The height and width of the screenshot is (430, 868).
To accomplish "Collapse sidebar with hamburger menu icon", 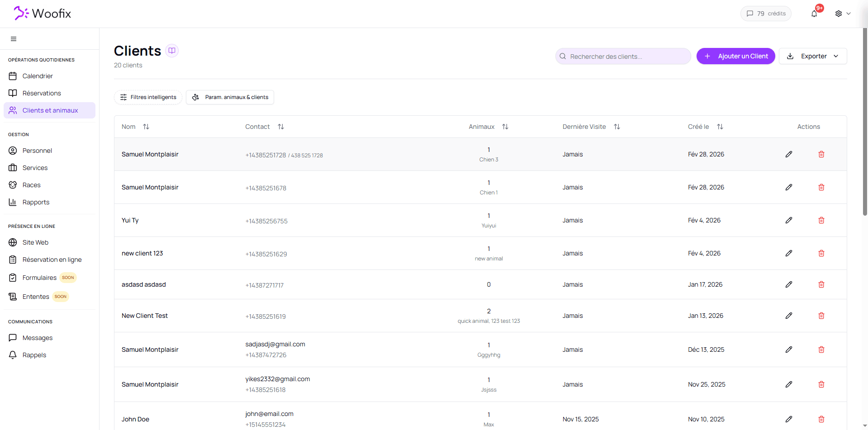I will point(14,39).
